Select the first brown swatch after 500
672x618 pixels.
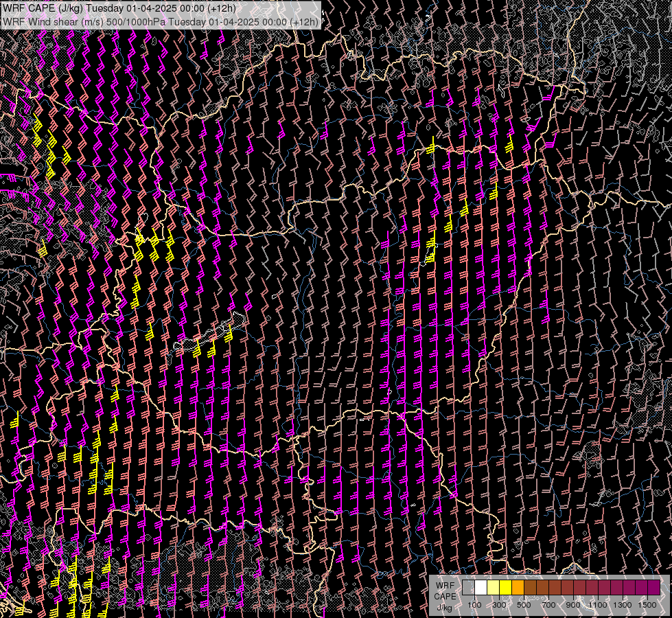[530, 588]
